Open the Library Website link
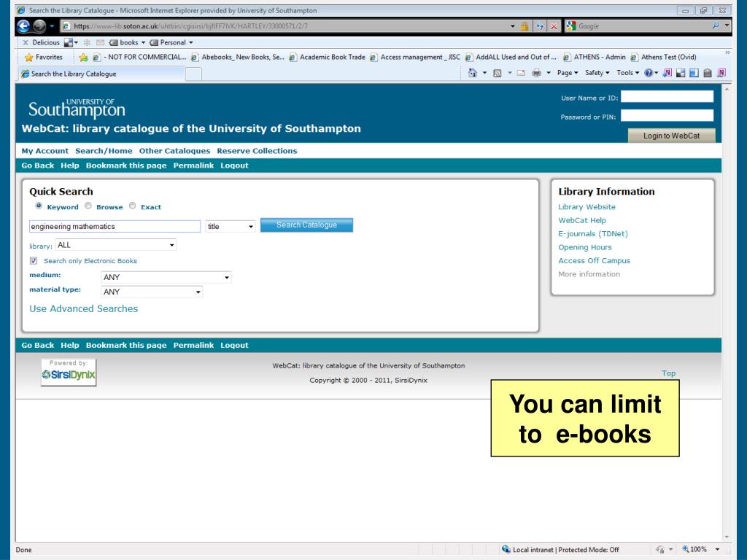 tap(587, 206)
